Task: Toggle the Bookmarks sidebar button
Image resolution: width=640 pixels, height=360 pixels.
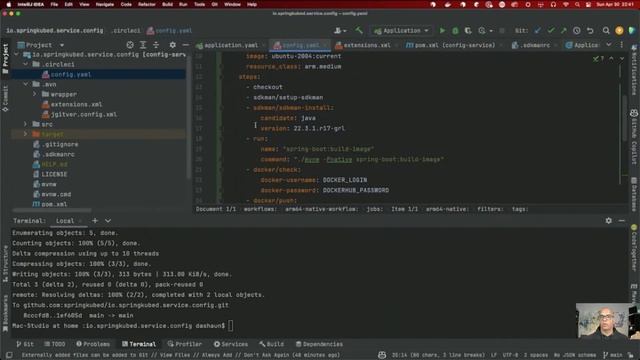Action: coord(5,313)
